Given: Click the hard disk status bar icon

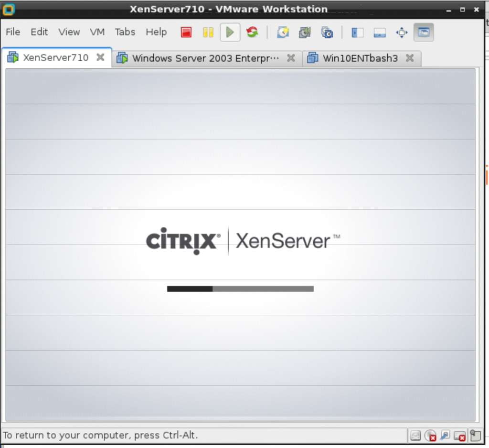Looking at the screenshot, I should (x=415, y=435).
